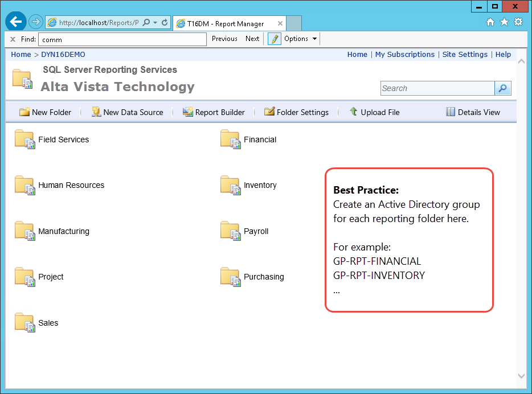This screenshot has width=532, height=394.
Task: Click the search magnifier button beside Search box
Action: (x=503, y=88)
